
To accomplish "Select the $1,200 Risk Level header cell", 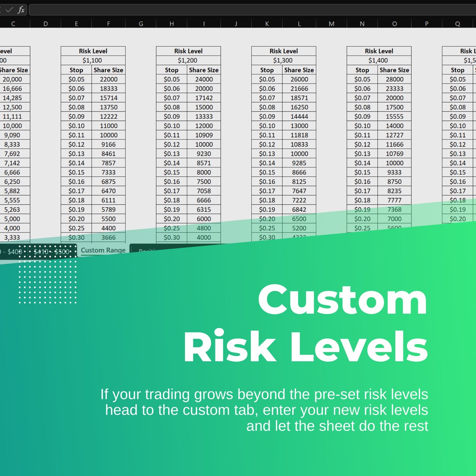I will tap(188, 60).
